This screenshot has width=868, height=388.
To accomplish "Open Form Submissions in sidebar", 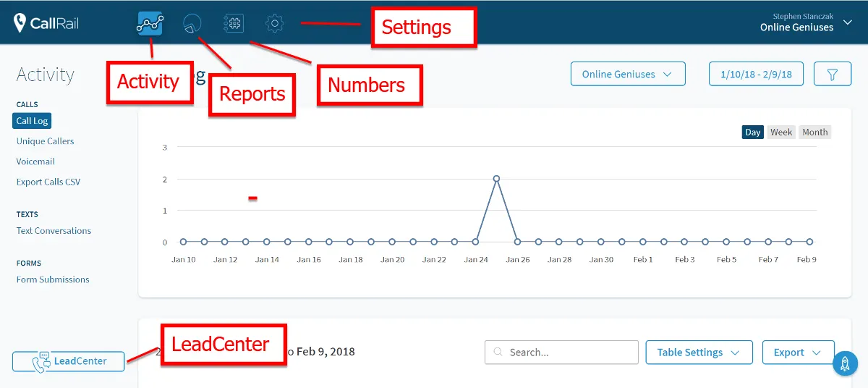I will [53, 279].
